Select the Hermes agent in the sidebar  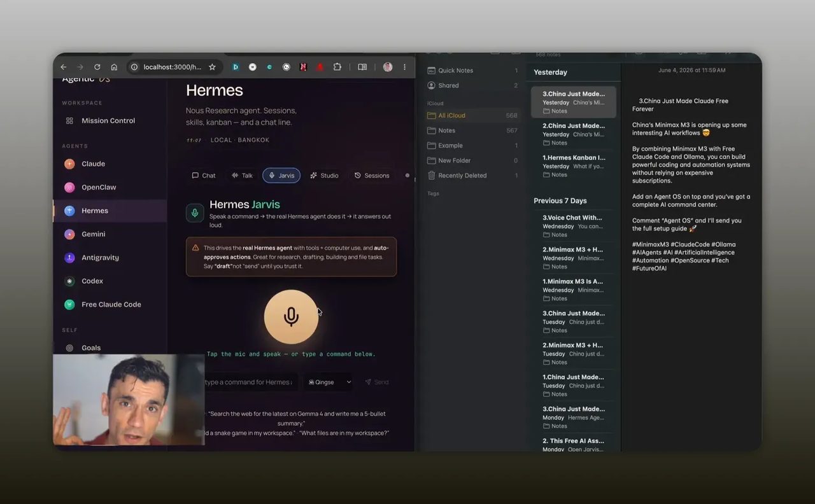110,211
